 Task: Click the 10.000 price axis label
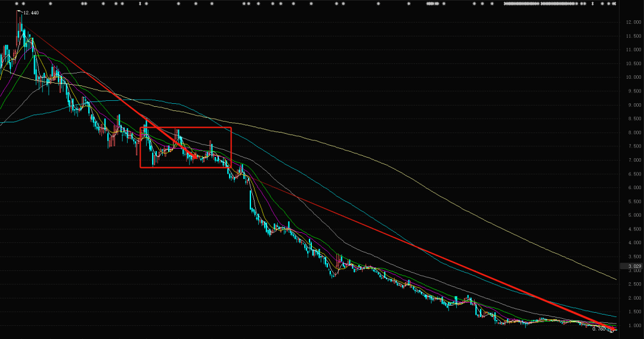coord(634,77)
